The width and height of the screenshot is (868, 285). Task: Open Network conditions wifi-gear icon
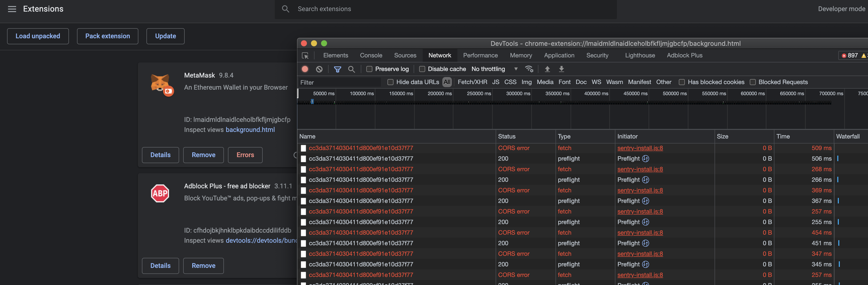pos(529,69)
